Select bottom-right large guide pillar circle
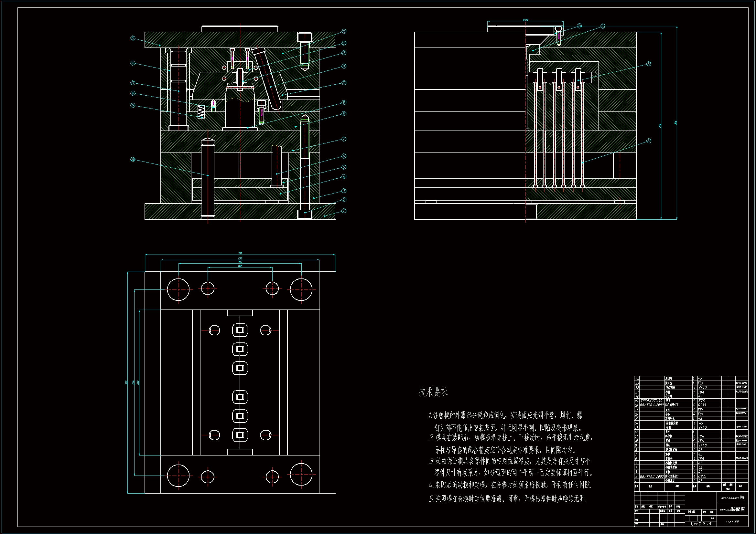This screenshot has width=756, height=534. (301, 475)
